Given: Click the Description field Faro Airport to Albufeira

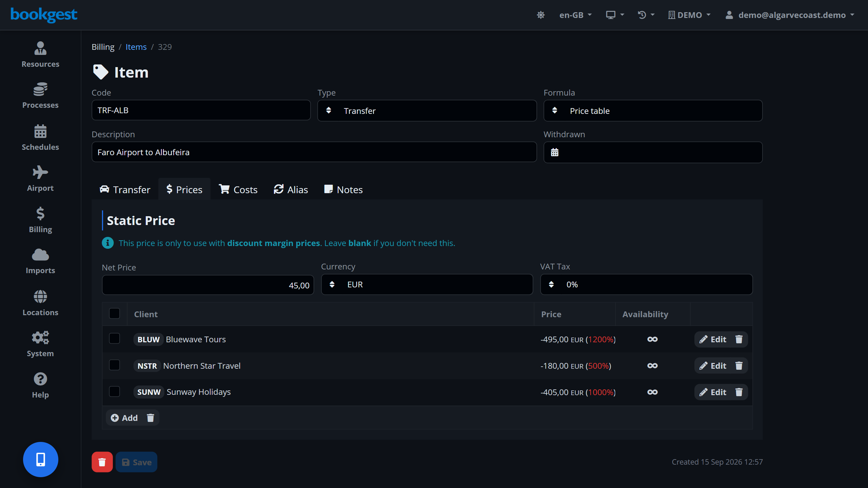Looking at the screenshot, I should click(x=314, y=152).
